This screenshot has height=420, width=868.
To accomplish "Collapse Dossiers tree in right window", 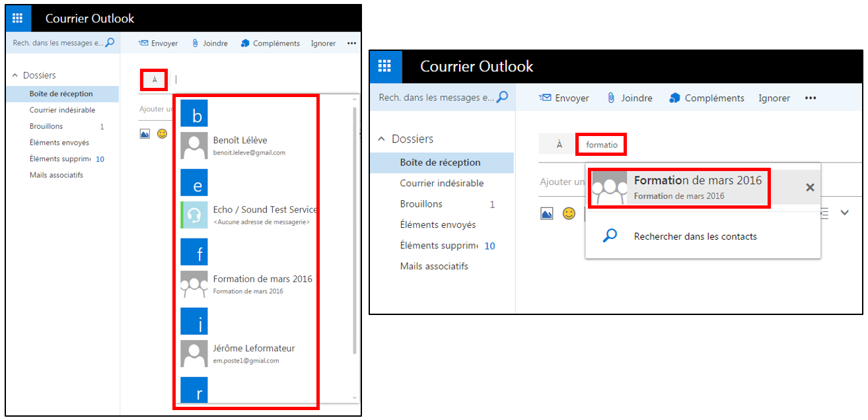I will point(381,139).
